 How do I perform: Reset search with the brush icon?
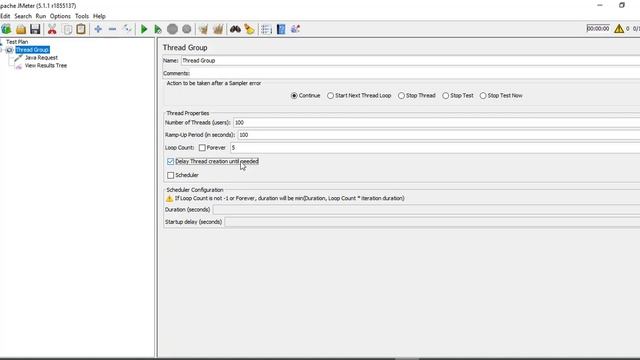[249, 29]
